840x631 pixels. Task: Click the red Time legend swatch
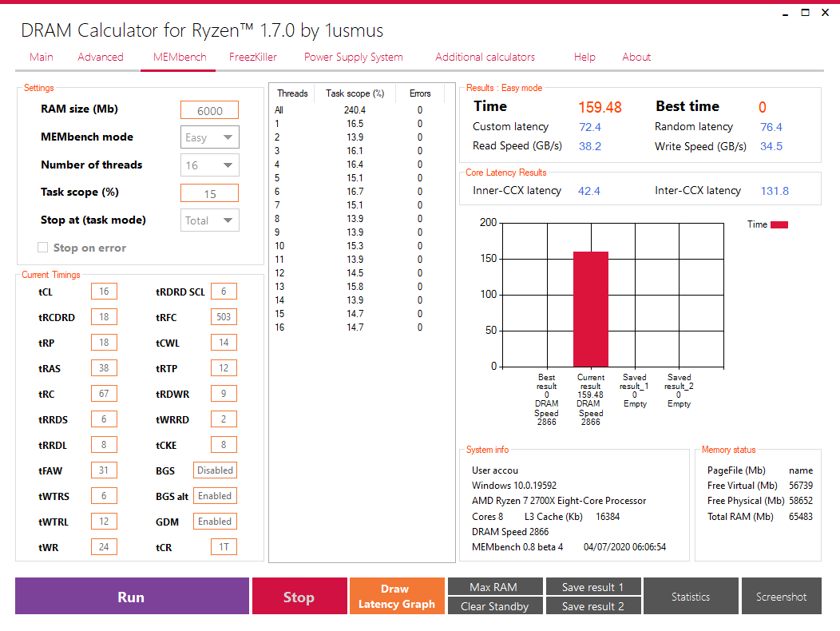tap(779, 224)
